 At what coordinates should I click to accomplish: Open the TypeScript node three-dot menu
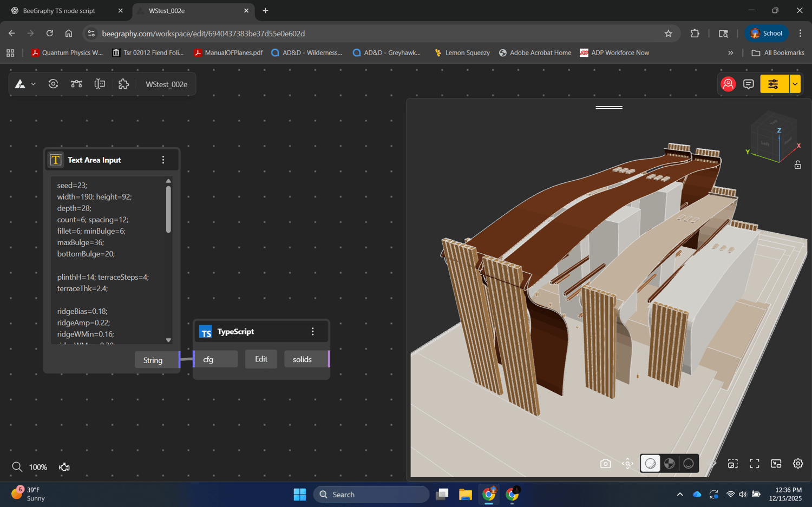312,332
